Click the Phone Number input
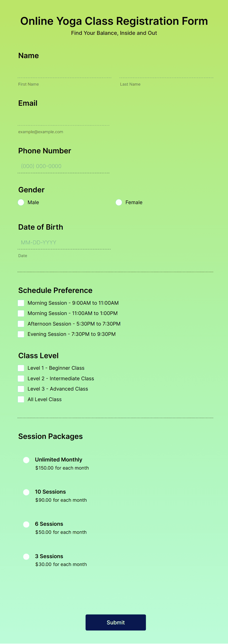This screenshot has height=644, width=228. [64, 166]
